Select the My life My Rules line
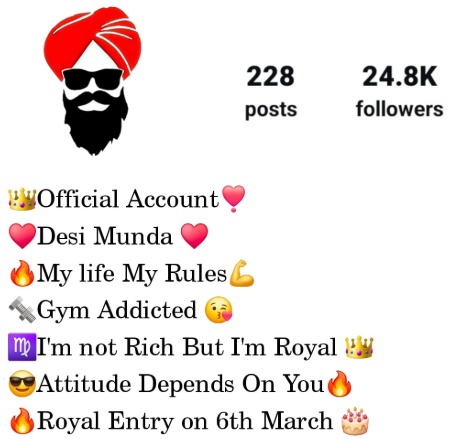457x439 pixels. (x=132, y=274)
